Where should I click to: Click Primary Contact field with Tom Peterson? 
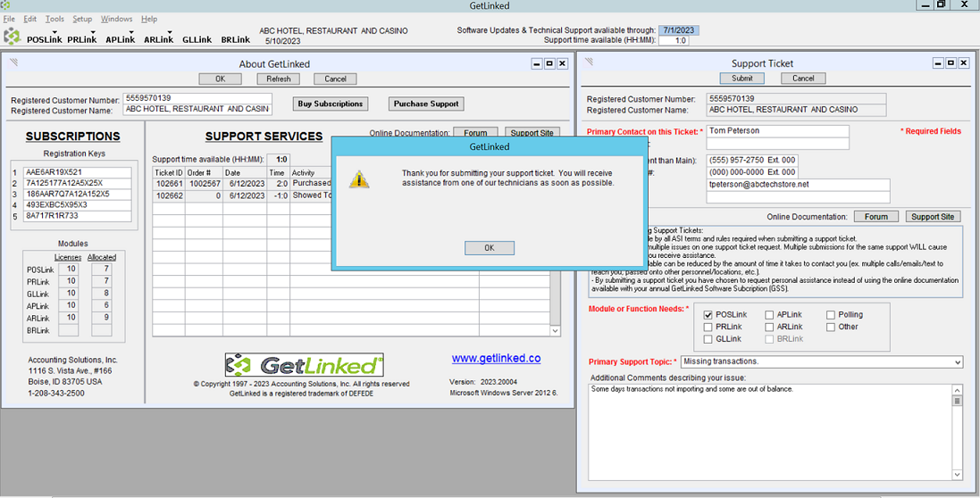coord(777,131)
